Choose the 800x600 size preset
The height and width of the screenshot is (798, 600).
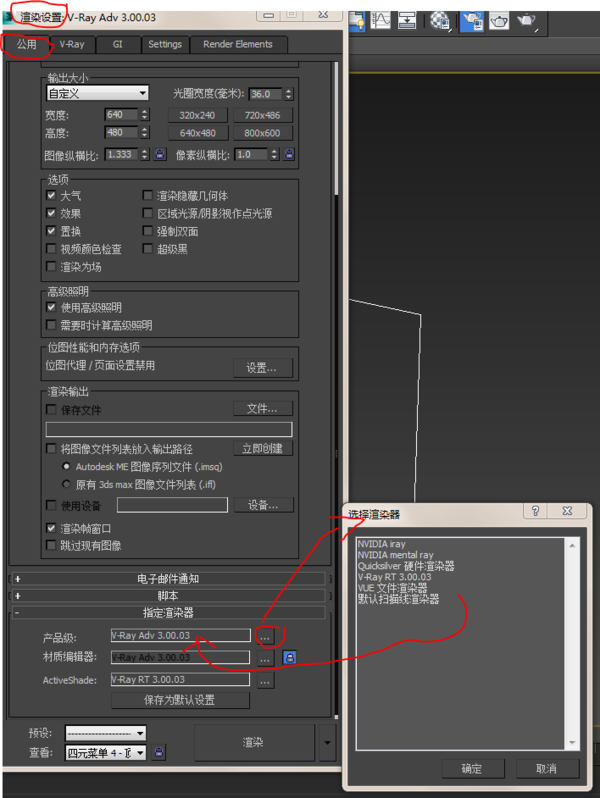[x=263, y=133]
